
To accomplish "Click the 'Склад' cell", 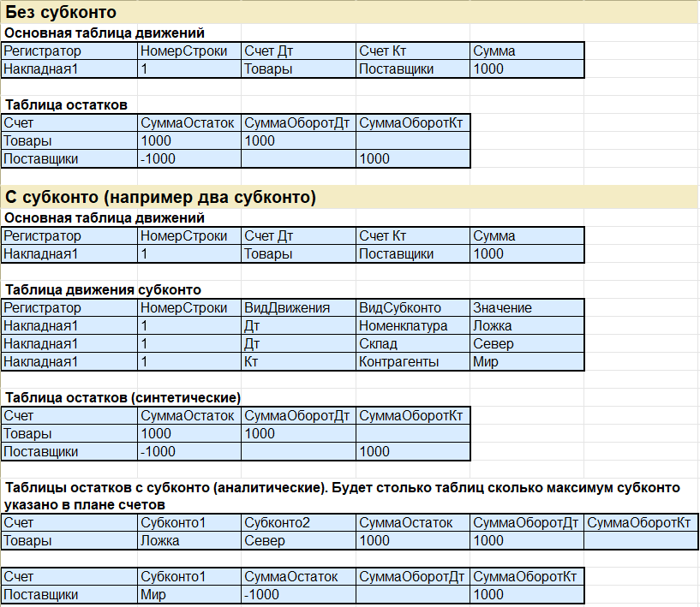I will click(x=412, y=344).
